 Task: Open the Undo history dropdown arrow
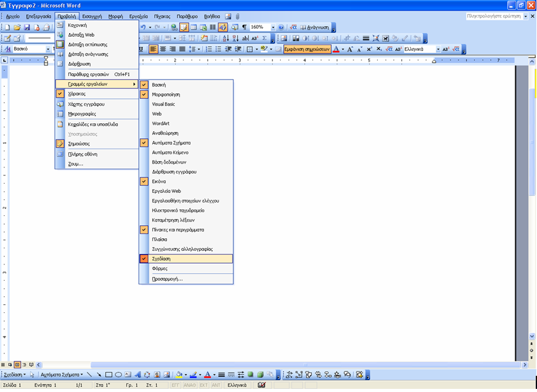(x=150, y=27)
